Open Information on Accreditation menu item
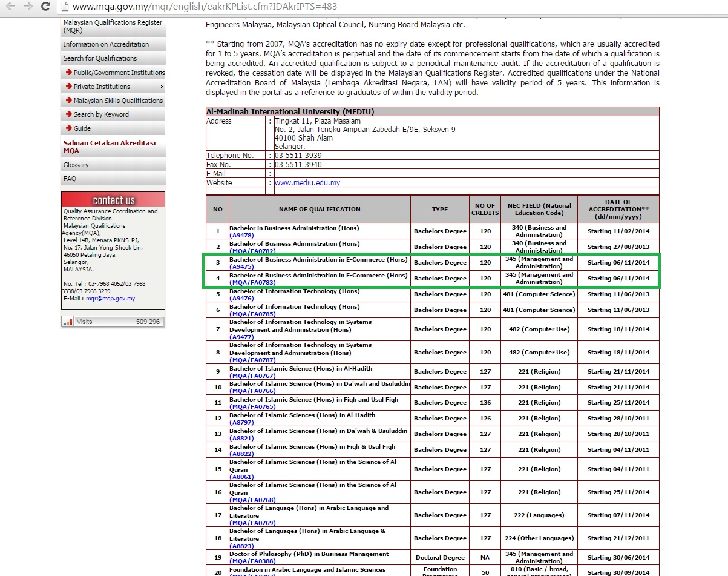The width and height of the screenshot is (728, 576). [113, 44]
